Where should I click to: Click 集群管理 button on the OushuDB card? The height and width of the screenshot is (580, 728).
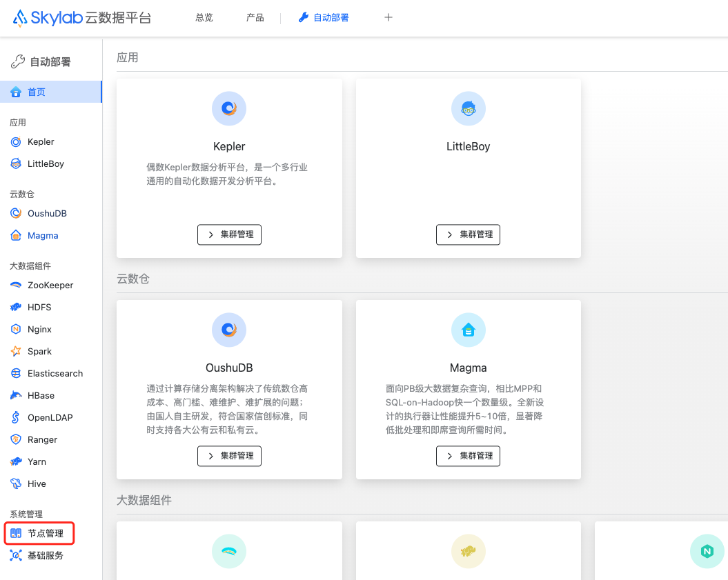tap(229, 456)
